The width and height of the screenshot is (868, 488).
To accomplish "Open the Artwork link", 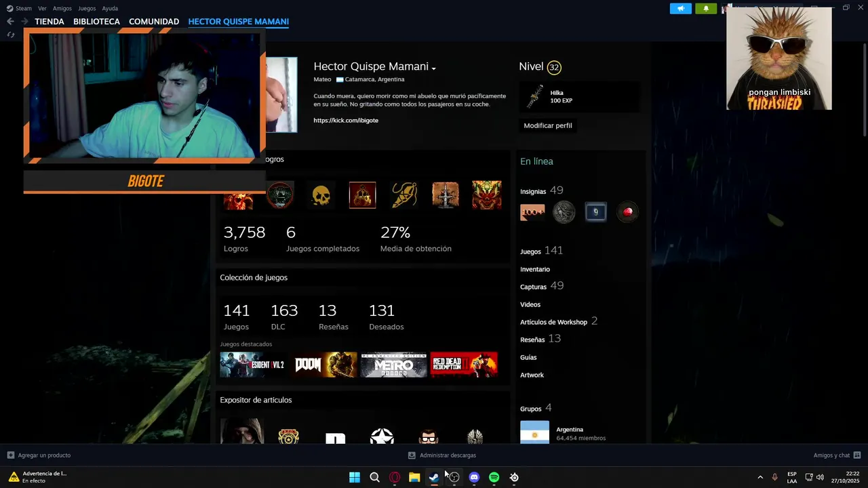I will coord(532,375).
